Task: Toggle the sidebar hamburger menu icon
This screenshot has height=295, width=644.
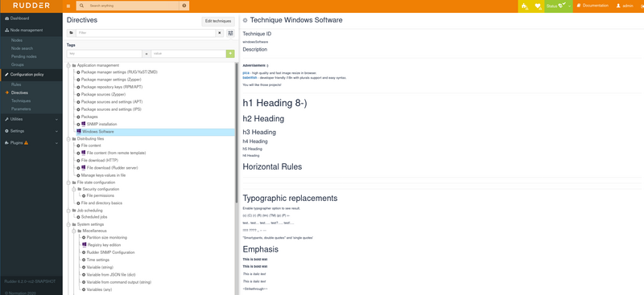Action: point(68,6)
